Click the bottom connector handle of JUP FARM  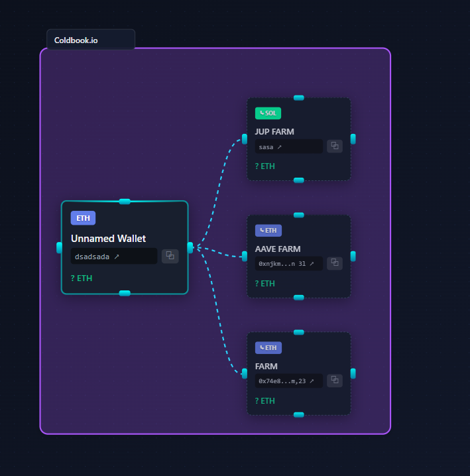299,180
